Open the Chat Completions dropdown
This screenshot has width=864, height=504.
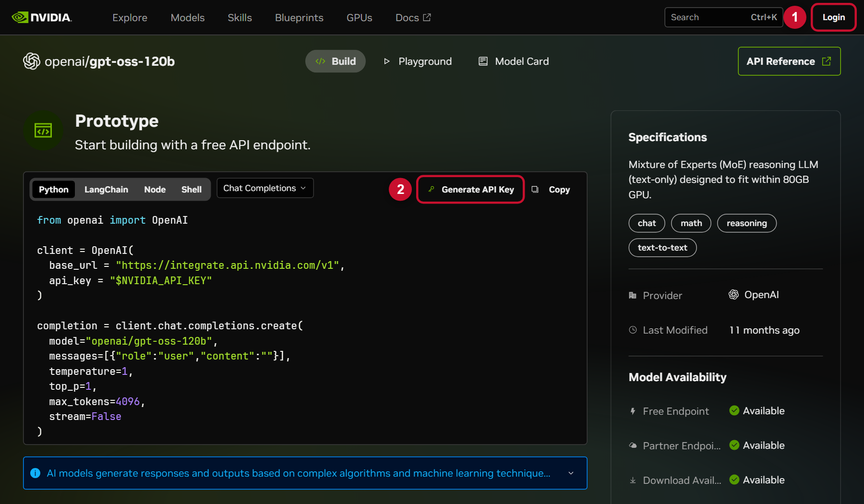pyautogui.click(x=265, y=188)
